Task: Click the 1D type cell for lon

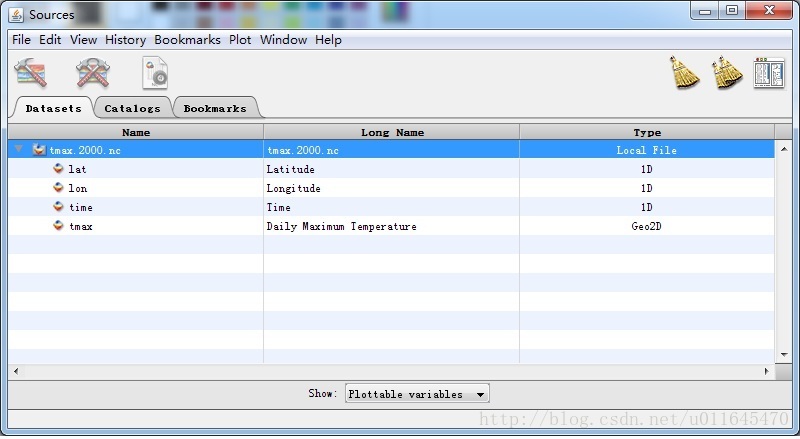Action: (646, 188)
